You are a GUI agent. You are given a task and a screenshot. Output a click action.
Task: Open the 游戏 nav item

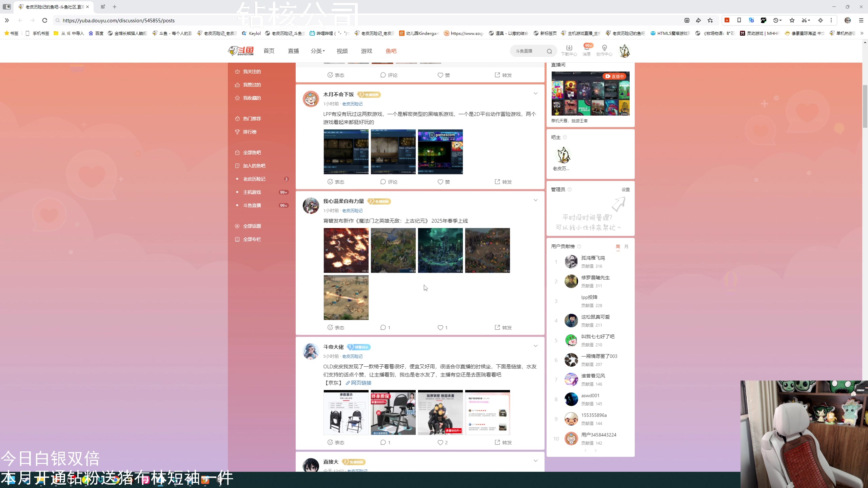click(x=367, y=51)
